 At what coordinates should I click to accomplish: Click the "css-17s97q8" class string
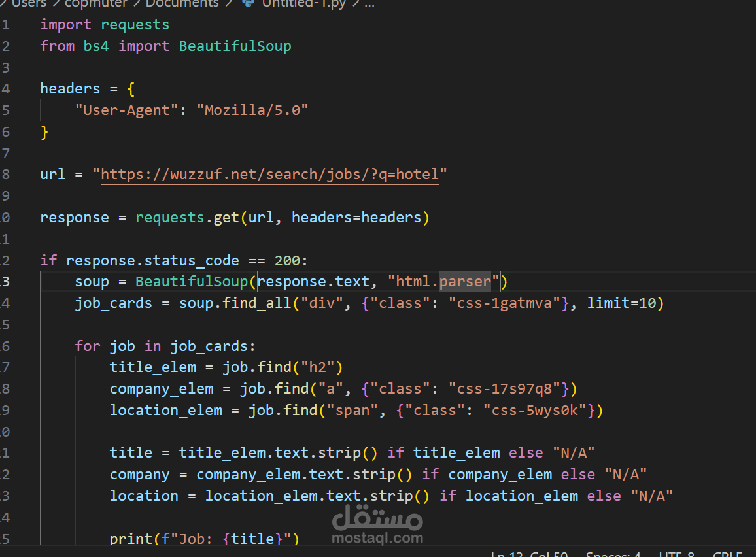tap(504, 389)
